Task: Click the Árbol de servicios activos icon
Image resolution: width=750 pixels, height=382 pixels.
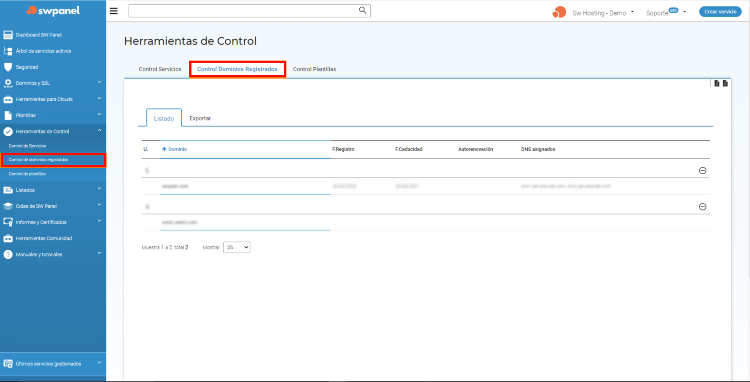Action: click(x=8, y=51)
